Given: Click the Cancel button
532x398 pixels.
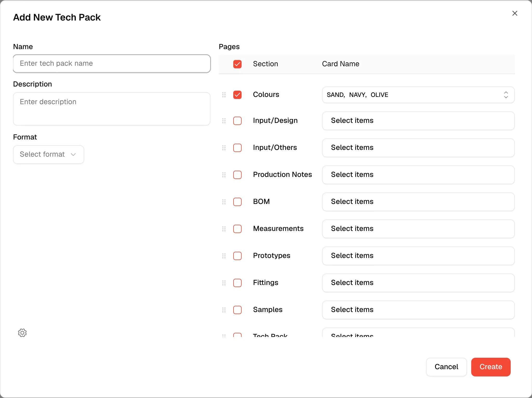Looking at the screenshot, I should [446, 367].
